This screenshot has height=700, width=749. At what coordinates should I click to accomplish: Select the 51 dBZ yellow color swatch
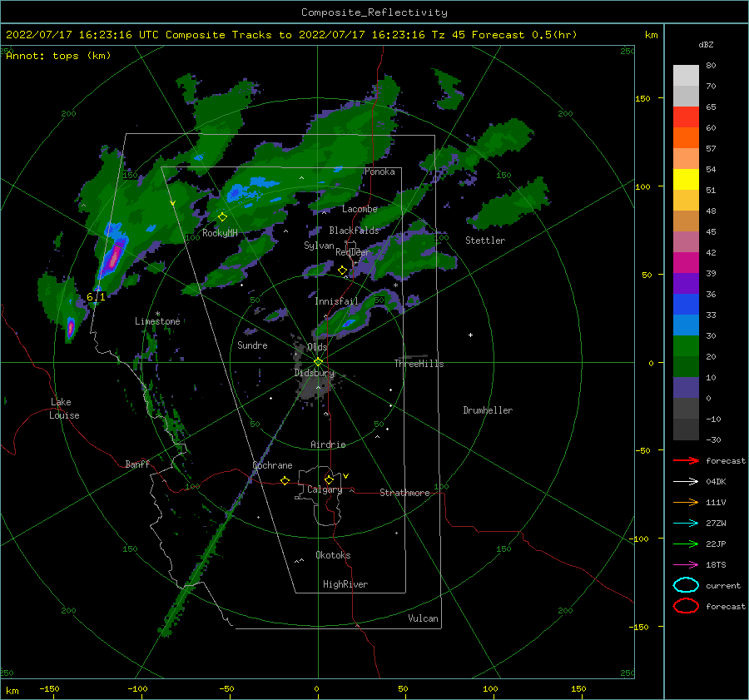tap(686, 179)
